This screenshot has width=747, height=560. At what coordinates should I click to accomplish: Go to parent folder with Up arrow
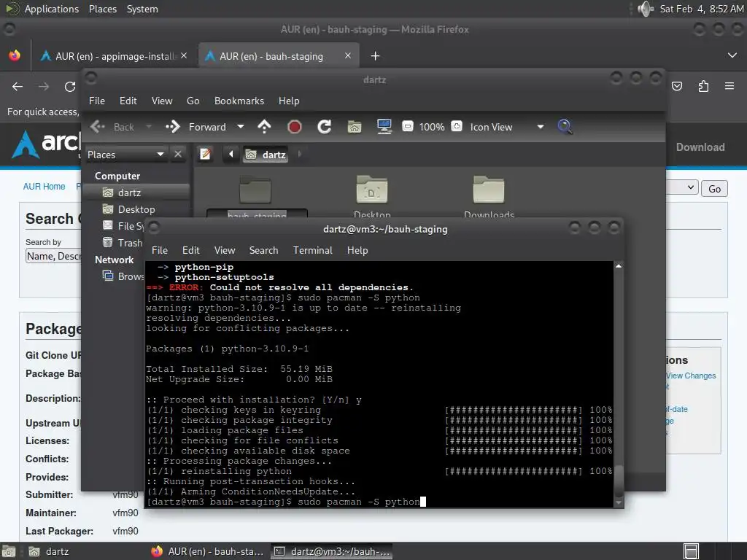coord(264,127)
